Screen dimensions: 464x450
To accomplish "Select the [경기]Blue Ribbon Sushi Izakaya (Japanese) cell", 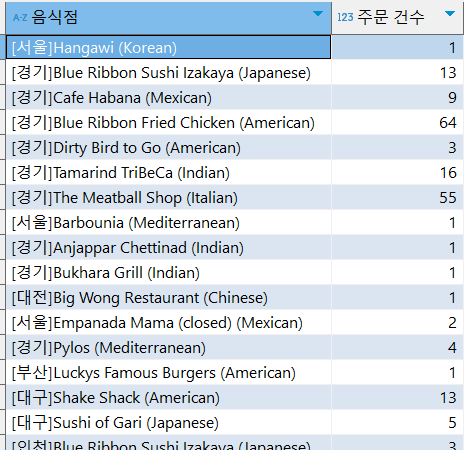I will 169,72.
